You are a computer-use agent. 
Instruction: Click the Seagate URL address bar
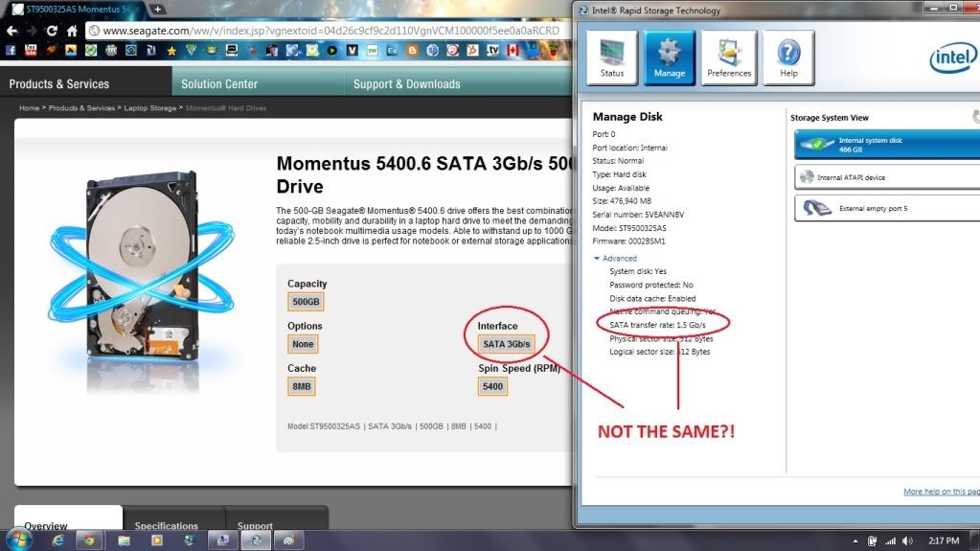[x=328, y=31]
